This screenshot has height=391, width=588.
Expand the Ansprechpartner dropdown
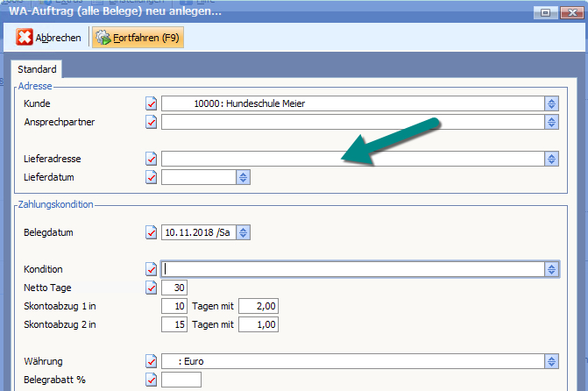[x=551, y=123]
